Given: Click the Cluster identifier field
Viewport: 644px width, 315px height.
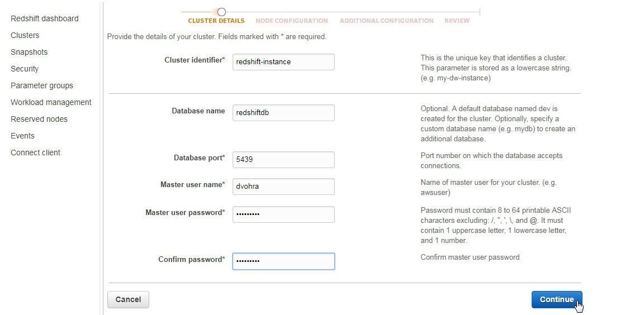Looking at the screenshot, I should pyautogui.click(x=283, y=62).
